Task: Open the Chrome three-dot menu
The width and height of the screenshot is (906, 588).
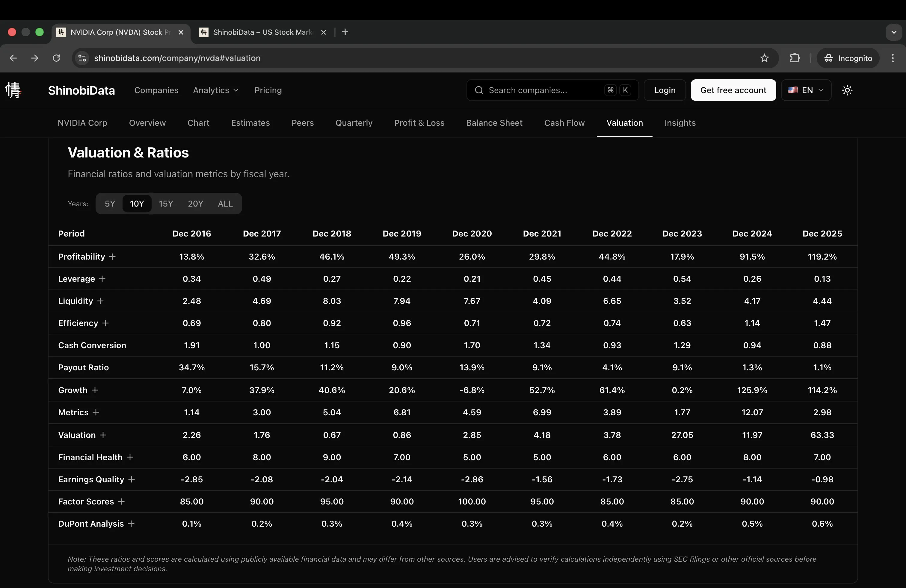Action: (x=893, y=58)
